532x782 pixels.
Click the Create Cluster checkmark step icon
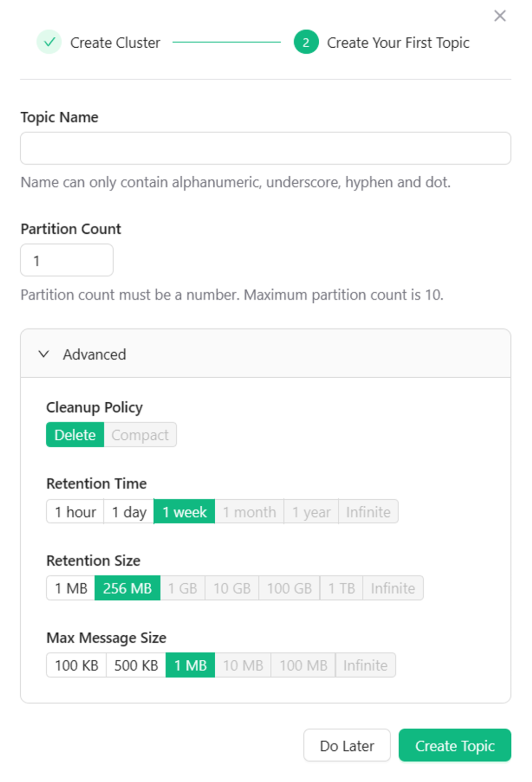49,42
